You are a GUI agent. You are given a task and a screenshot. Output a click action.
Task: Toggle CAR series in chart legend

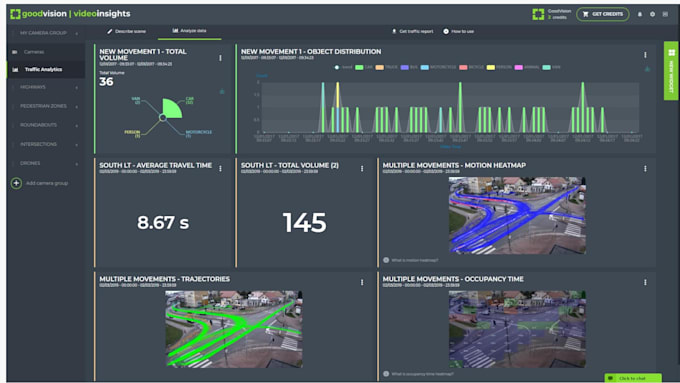pyautogui.click(x=363, y=67)
